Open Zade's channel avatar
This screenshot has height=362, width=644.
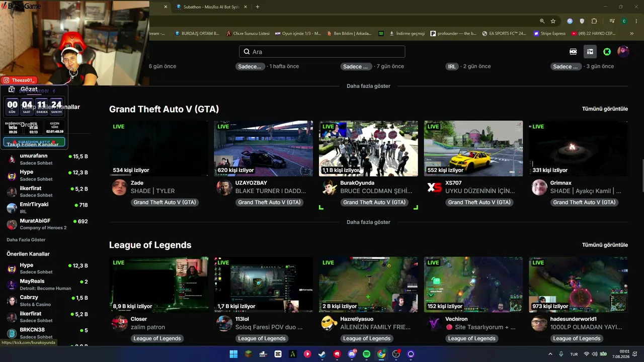coord(119,188)
